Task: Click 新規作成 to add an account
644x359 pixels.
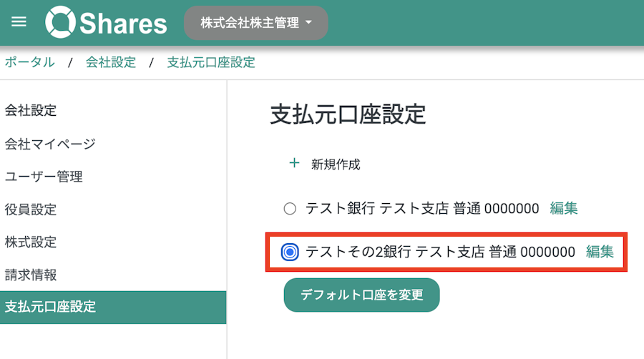Action: coord(336,164)
